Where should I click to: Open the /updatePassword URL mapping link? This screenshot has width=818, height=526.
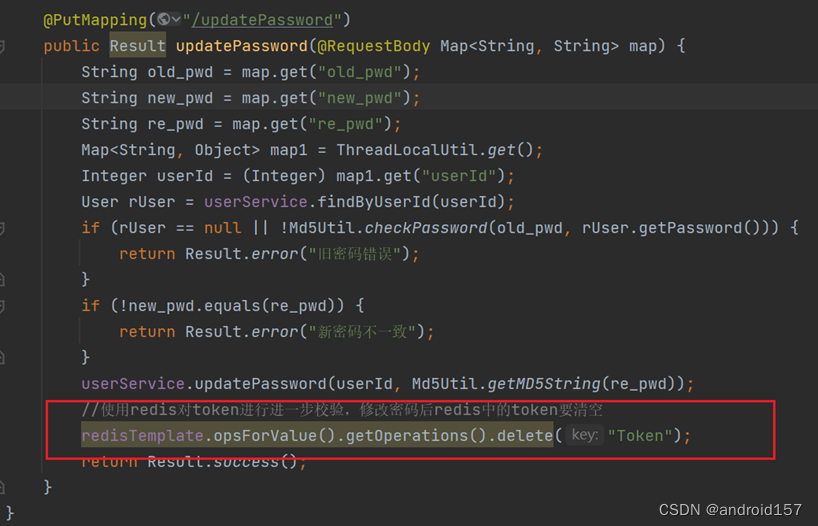tap(262, 20)
